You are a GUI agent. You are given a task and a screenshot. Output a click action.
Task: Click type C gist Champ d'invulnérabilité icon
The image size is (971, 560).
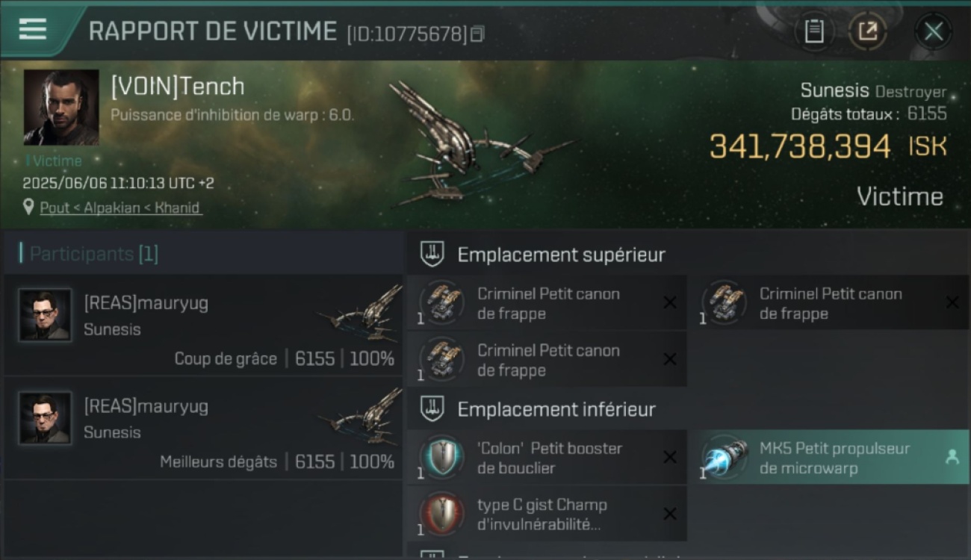(441, 514)
